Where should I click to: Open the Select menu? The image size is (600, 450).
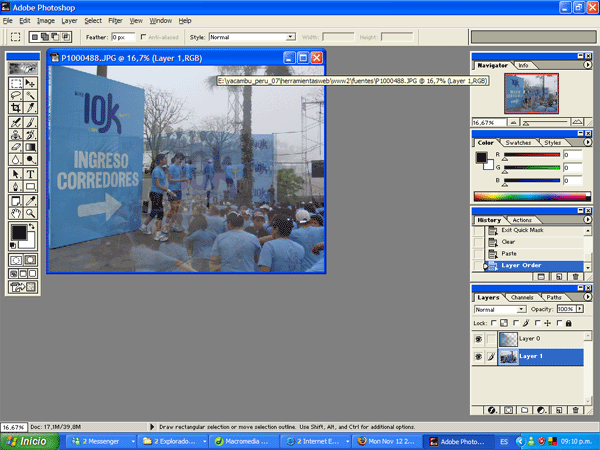point(93,21)
